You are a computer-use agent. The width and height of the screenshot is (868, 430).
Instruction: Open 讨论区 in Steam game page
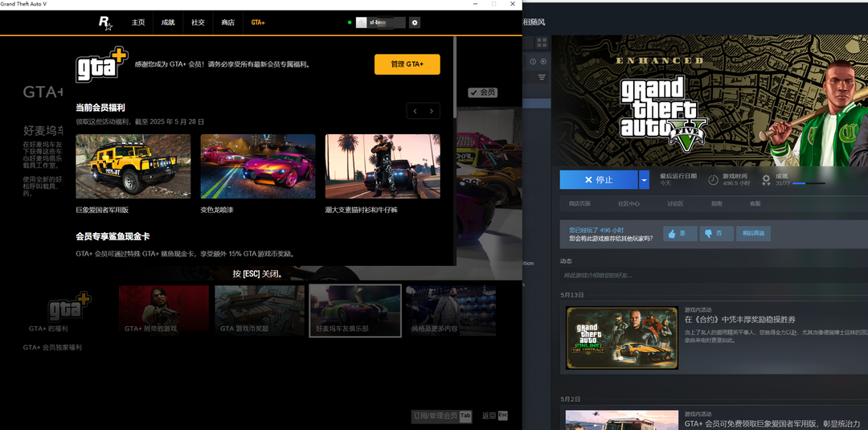675,203
